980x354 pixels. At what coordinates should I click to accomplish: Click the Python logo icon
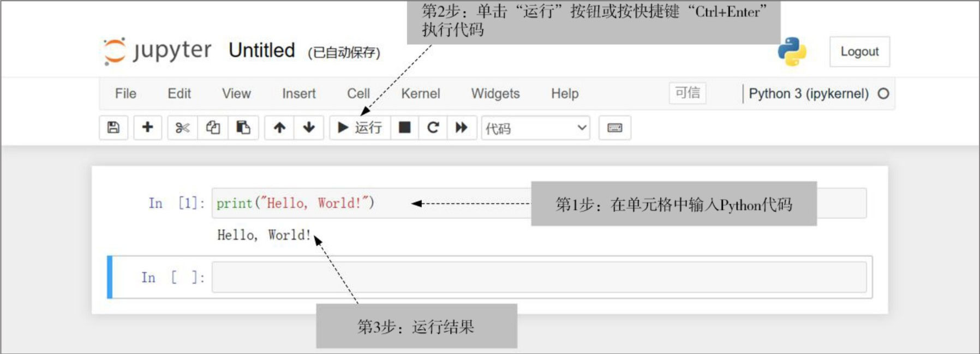[x=792, y=51]
